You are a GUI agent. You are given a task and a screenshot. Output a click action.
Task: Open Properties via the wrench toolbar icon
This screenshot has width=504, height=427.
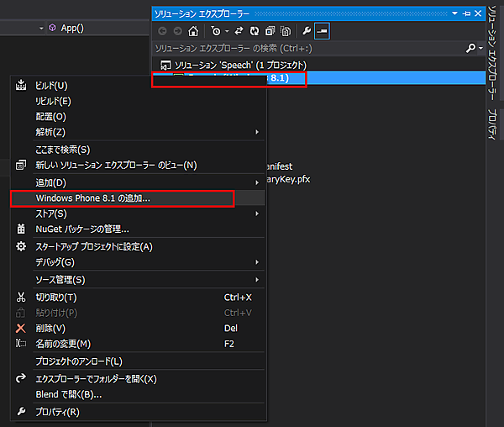pyautogui.click(x=307, y=31)
